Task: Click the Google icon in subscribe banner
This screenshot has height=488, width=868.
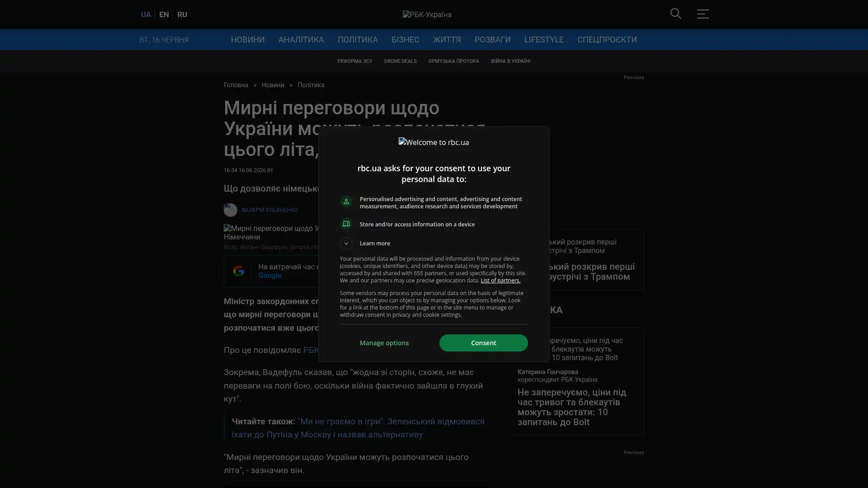Action: (x=238, y=271)
